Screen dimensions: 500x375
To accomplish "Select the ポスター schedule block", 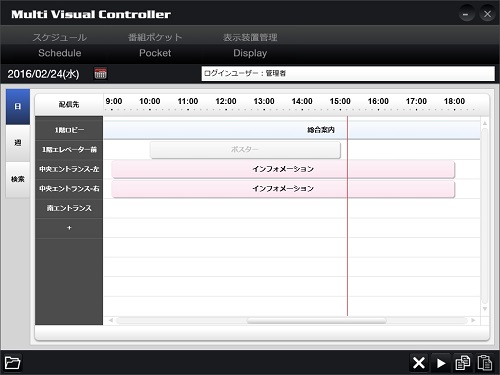I will 245,150.
